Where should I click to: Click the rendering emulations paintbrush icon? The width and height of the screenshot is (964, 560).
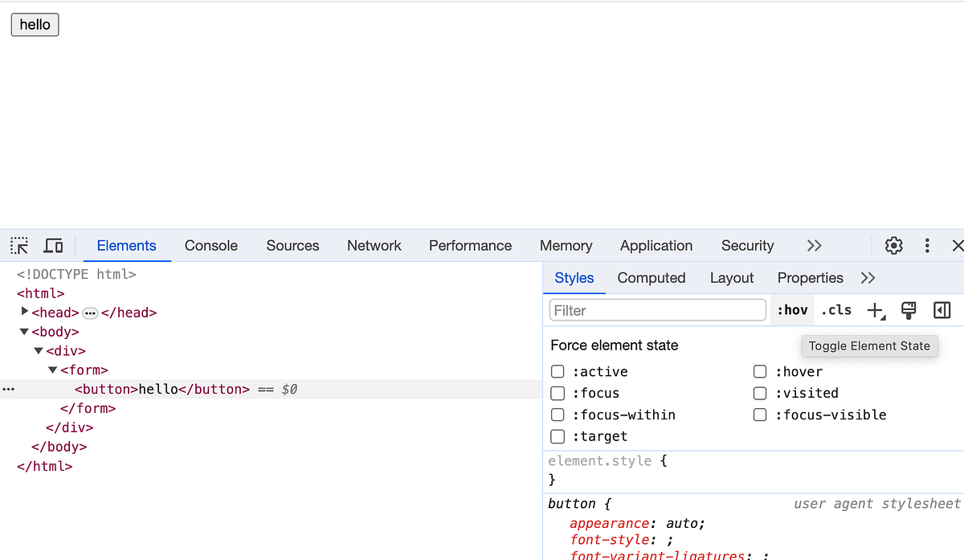[908, 310]
